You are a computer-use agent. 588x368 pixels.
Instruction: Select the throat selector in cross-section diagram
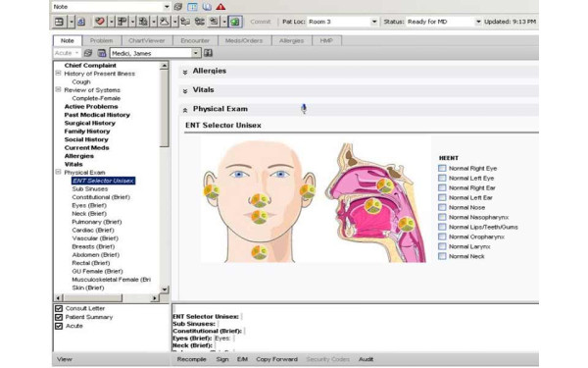click(x=406, y=224)
